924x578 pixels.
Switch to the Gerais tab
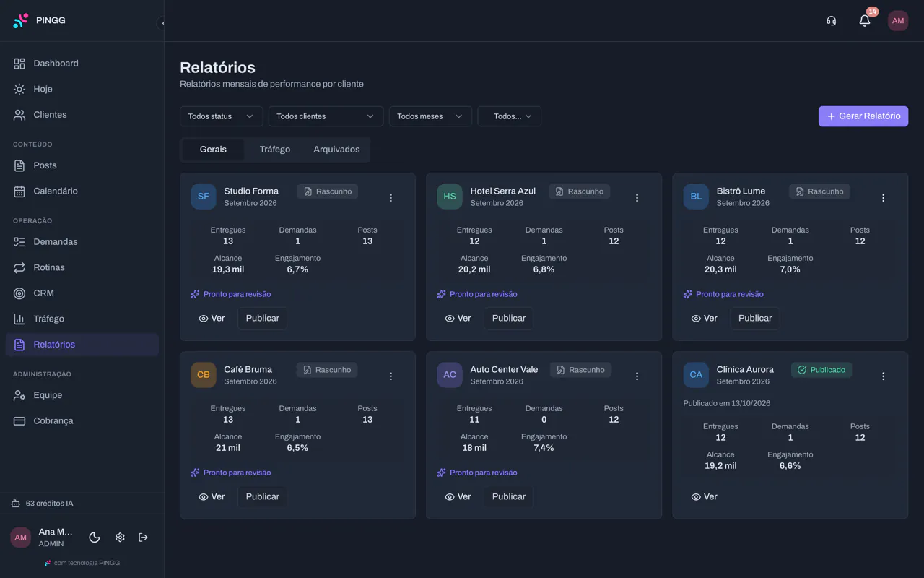tap(213, 150)
